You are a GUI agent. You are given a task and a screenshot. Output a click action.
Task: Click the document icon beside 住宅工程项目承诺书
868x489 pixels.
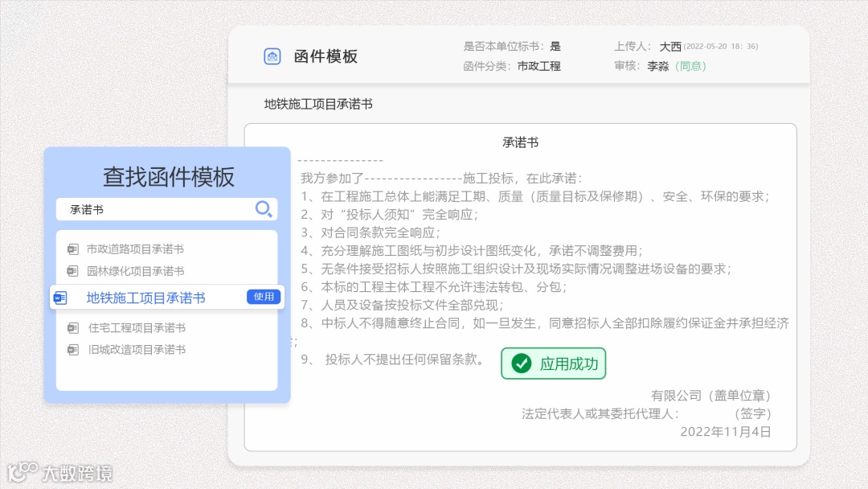tap(72, 328)
